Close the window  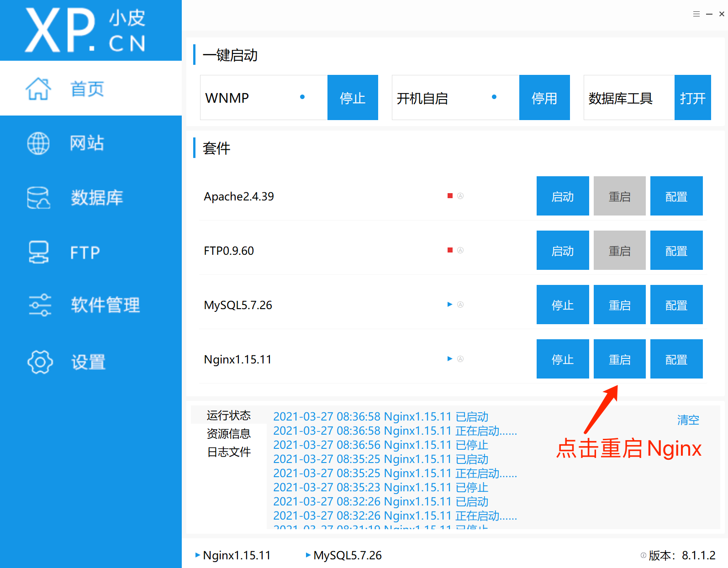(722, 14)
